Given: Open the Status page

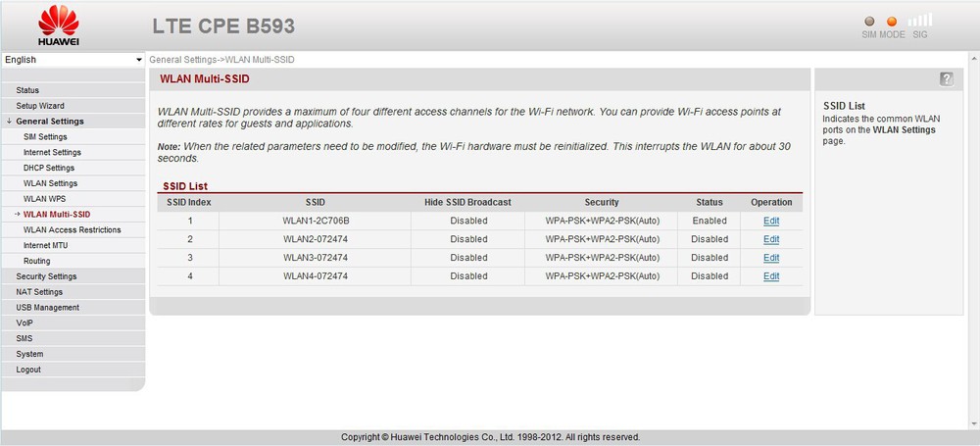Looking at the screenshot, I should click(x=27, y=90).
